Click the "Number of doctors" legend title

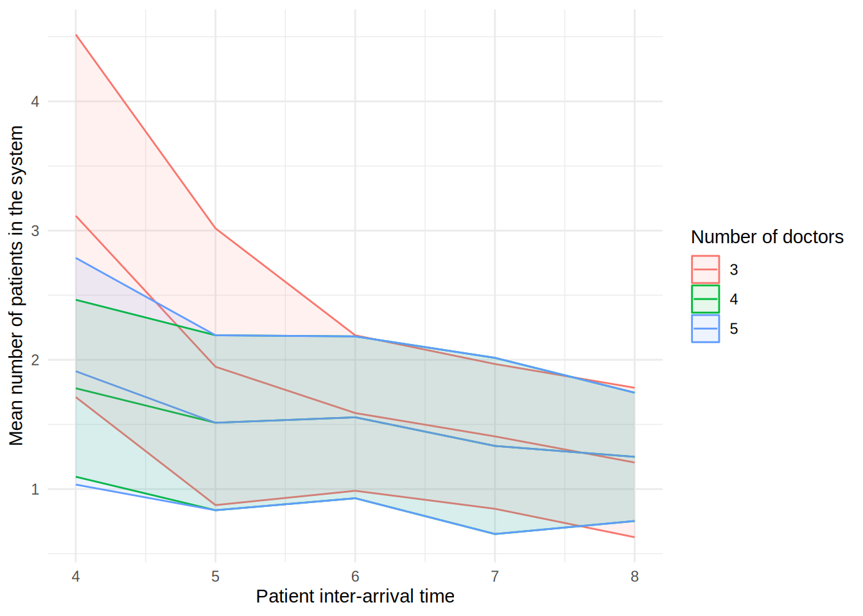click(767, 237)
